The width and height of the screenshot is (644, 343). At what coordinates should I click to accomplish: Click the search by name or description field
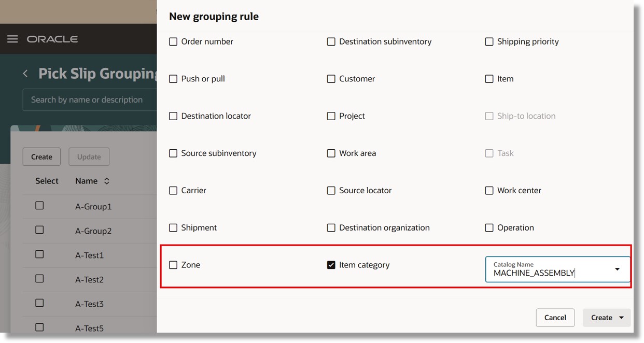[88, 99]
